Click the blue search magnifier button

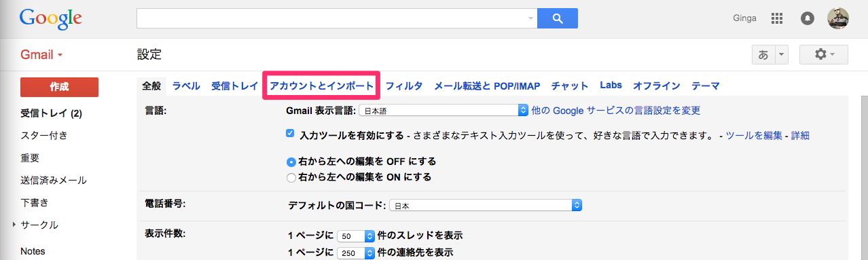557,18
